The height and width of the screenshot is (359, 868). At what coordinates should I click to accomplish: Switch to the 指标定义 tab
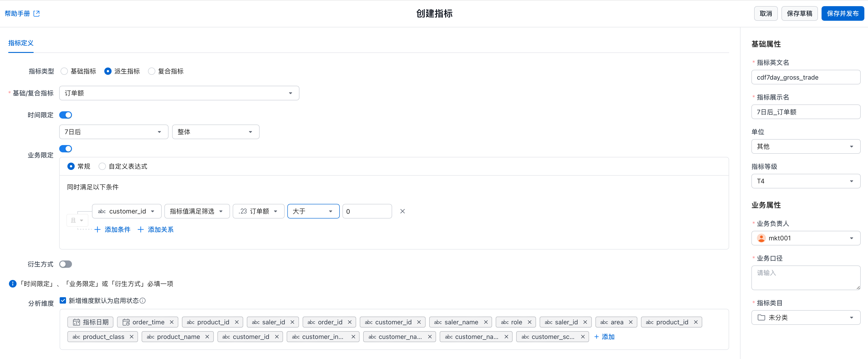21,43
